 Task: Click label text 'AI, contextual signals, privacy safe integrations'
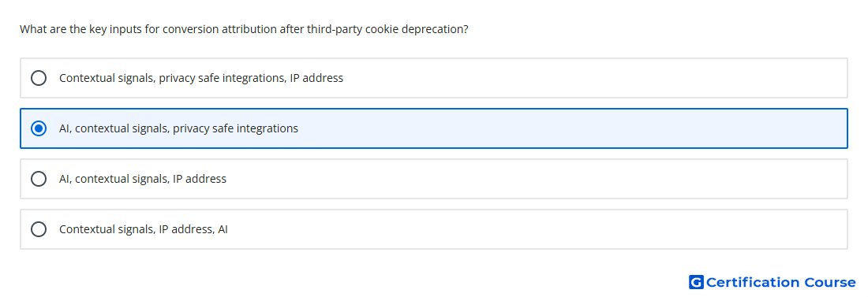[178, 128]
